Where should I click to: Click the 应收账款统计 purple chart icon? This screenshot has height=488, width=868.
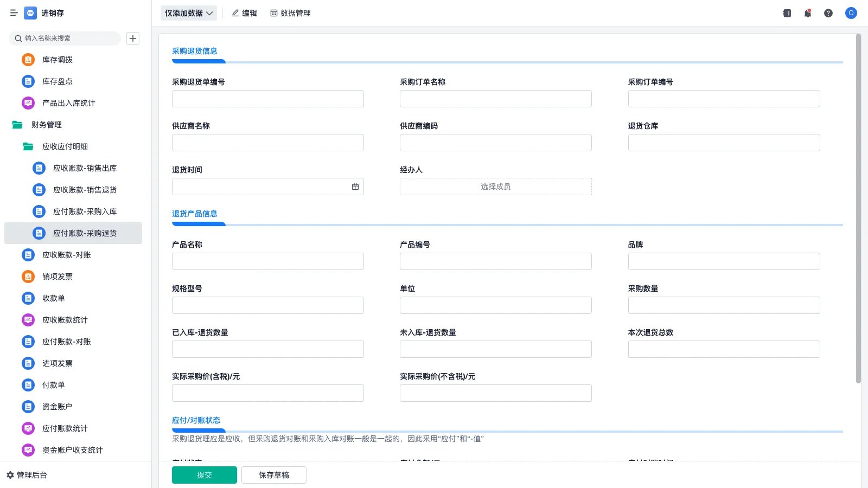pos(28,320)
